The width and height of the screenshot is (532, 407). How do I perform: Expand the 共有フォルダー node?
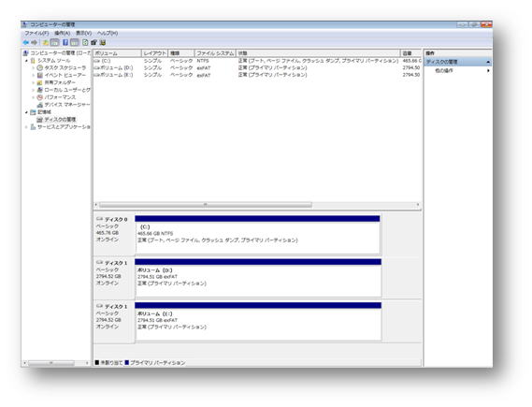[34, 83]
